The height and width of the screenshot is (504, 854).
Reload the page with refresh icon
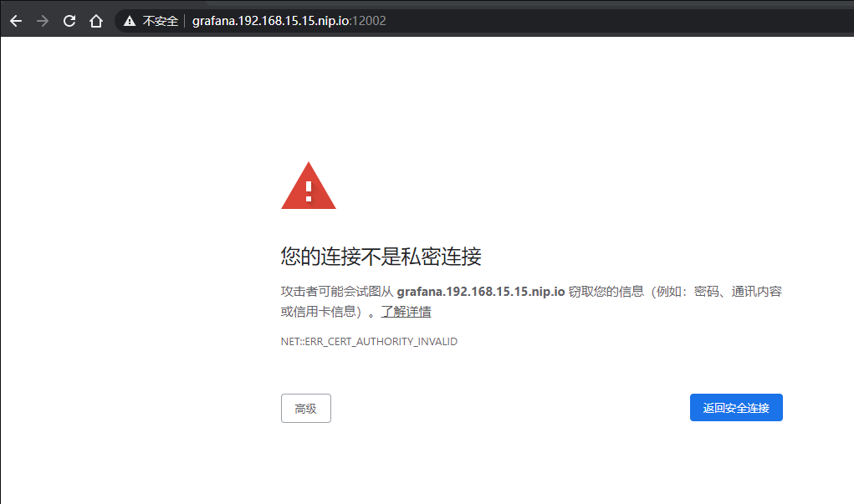click(69, 21)
